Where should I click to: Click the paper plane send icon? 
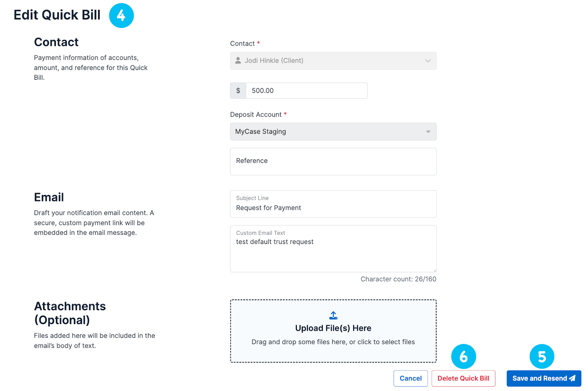(x=572, y=378)
